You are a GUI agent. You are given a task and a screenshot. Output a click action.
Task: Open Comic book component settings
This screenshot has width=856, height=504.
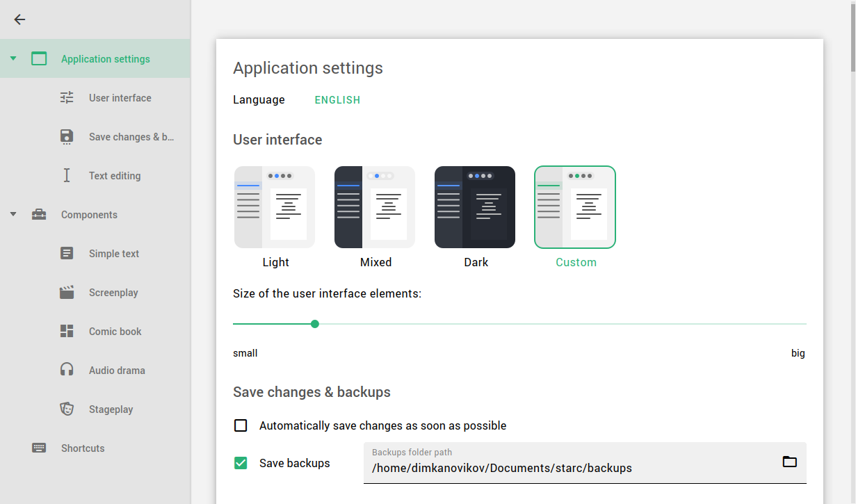pos(95,332)
